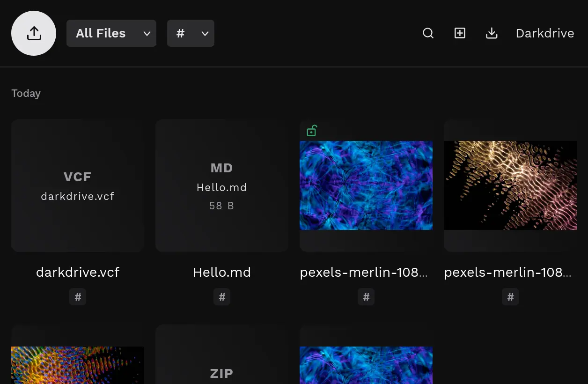Open the hashtag tag filter dropdown
Screen dimensions: 588x384
(x=191, y=33)
